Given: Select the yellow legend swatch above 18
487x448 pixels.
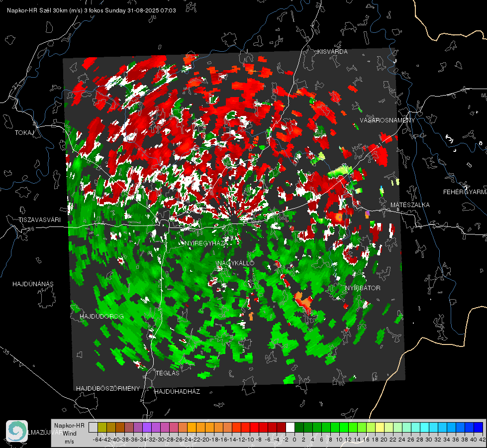Looking at the screenshot, I should pyautogui.click(x=380, y=427).
